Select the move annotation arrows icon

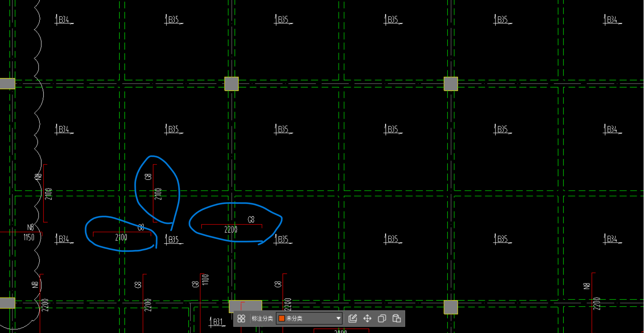(x=367, y=318)
